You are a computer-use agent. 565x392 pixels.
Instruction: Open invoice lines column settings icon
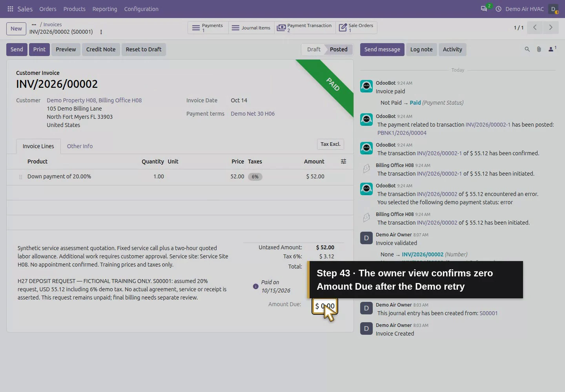click(343, 162)
